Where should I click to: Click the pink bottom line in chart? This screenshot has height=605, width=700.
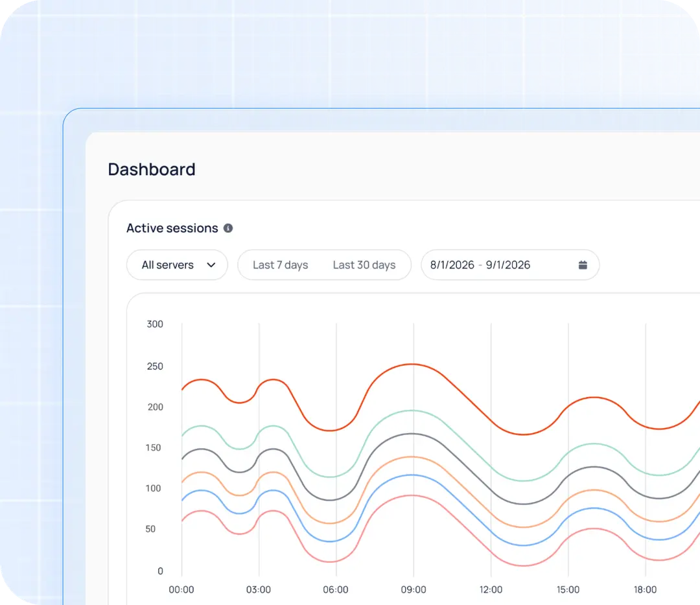412,495
